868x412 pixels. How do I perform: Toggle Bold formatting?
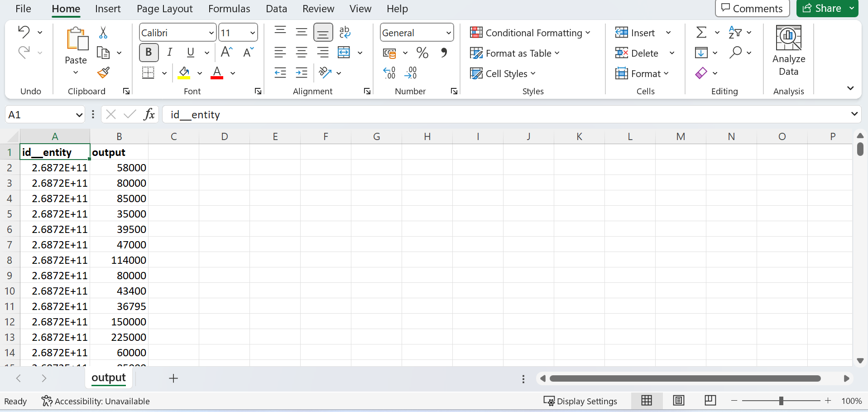point(149,53)
